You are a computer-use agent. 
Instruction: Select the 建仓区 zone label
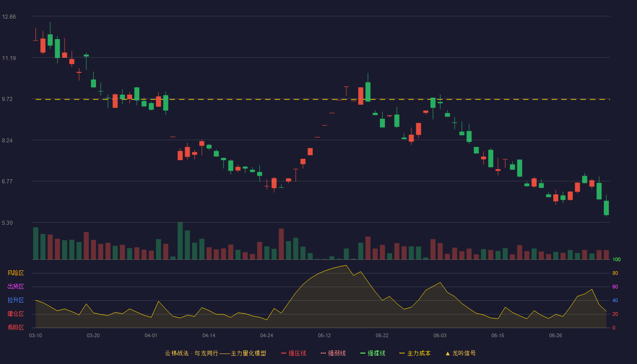[x=15, y=314]
